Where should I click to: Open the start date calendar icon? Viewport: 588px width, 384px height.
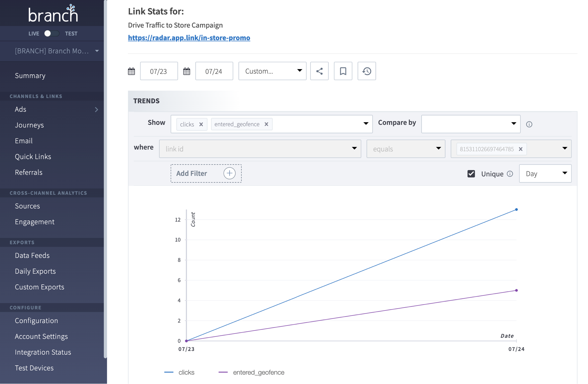coord(131,71)
